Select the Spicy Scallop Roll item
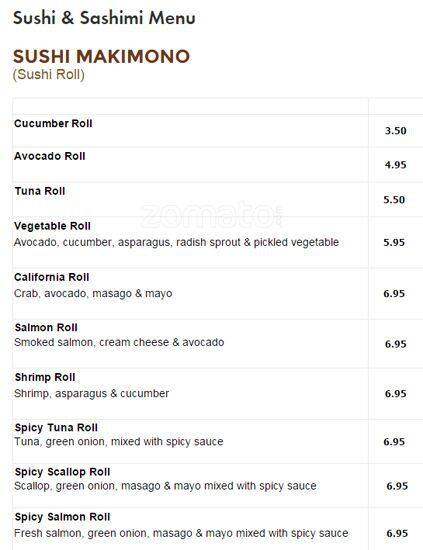 (x=62, y=472)
